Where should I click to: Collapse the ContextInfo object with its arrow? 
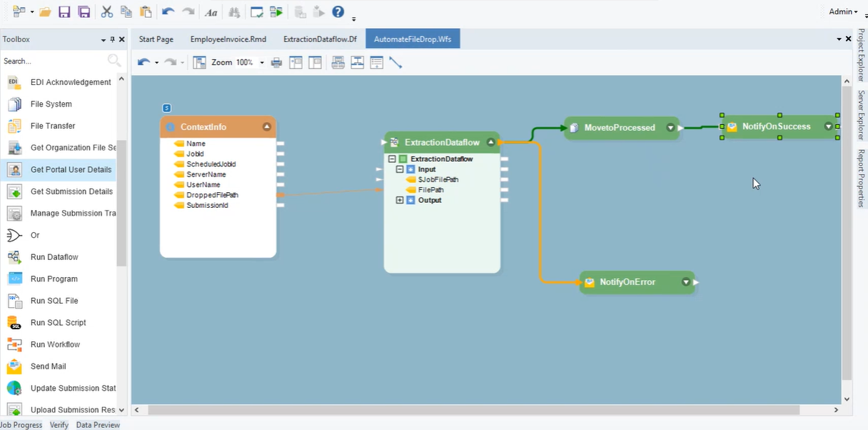(x=267, y=127)
